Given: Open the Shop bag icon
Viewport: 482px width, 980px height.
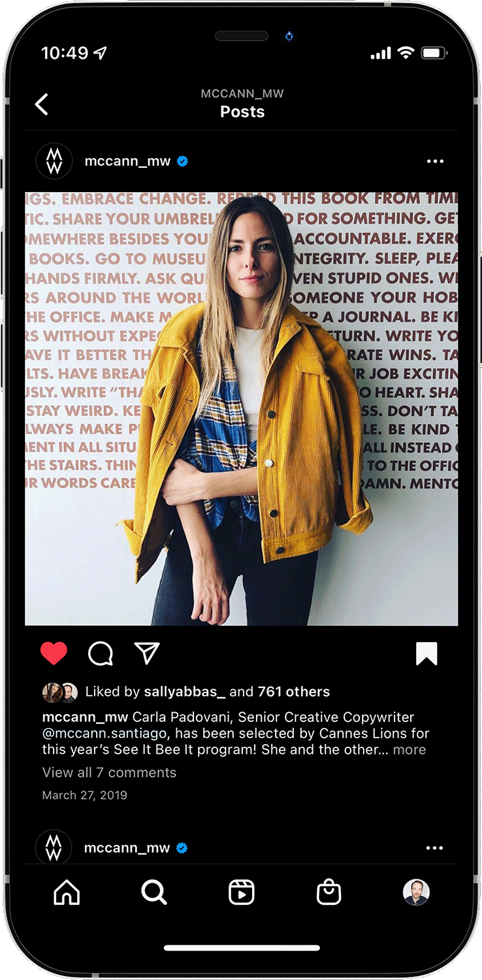Looking at the screenshot, I should coord(329,892).
